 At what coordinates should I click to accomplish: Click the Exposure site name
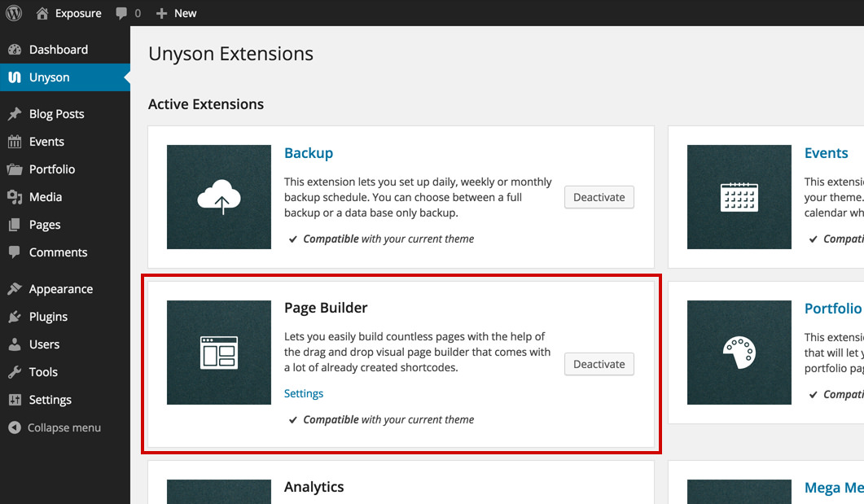pyautogui.click(x=78, y=13)
